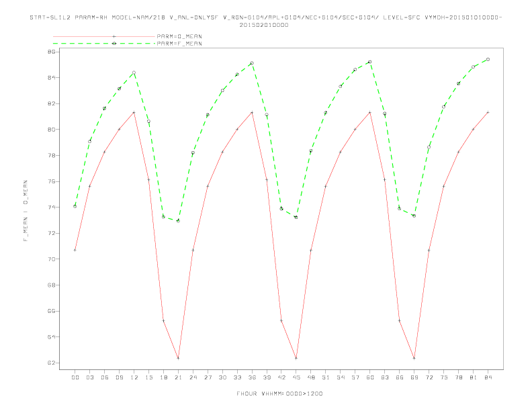
Task: Click y-axis tick label 62
Action: point(51,363)
